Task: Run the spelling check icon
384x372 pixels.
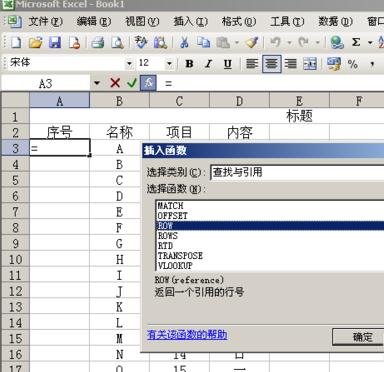Action: click(x=141, y=43)
